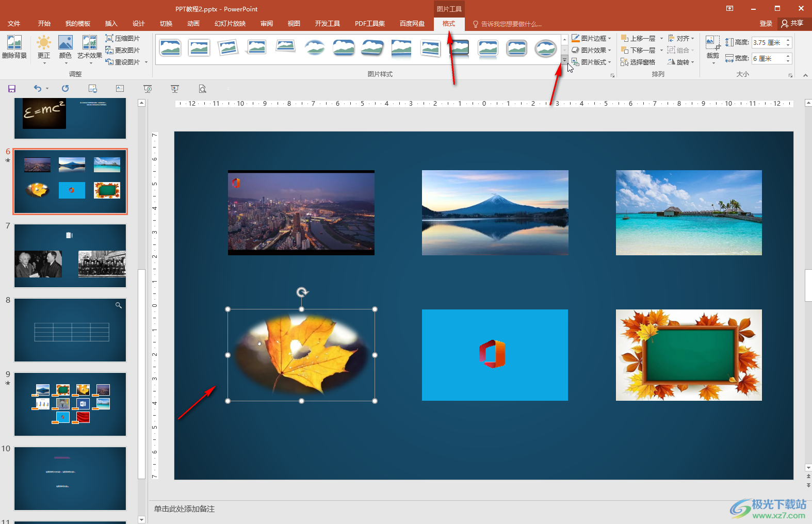Viewport: 812px width, 524px height.
Task: Open the 颜色 color adjustment tool
Action: (66, 49)
